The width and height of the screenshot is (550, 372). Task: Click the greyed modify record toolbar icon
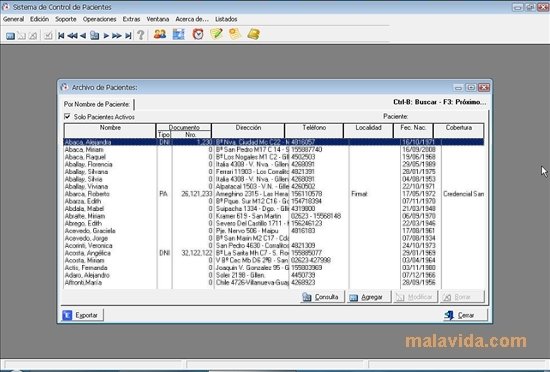[21, 35]
